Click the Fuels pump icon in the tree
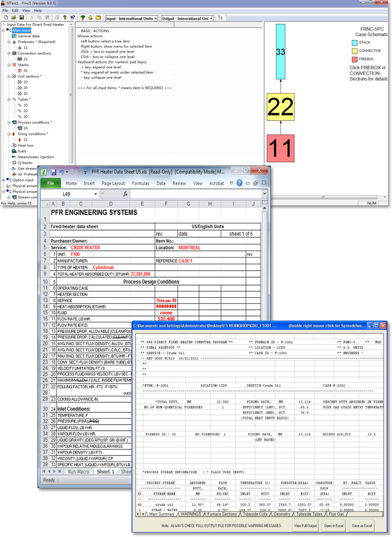Viewport: 392px width, 537px height. 14,151
